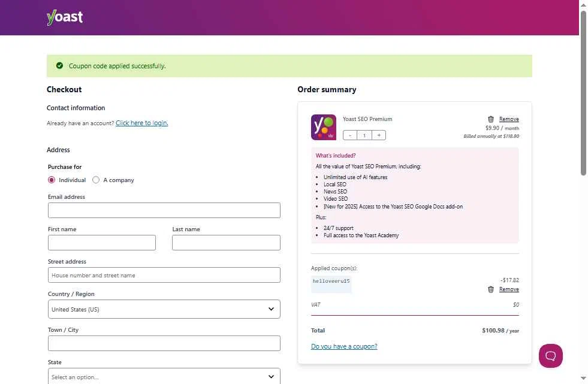Image resolution: width=588 pixels, height=384 pixels.
Task: Click the Google Docs add-on list item
Action: coord(393,207)
